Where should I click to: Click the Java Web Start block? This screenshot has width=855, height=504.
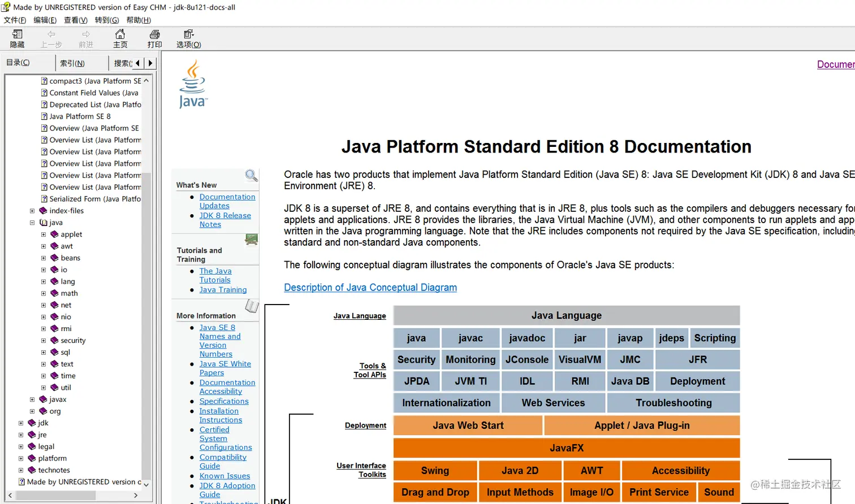coord(468,425)
